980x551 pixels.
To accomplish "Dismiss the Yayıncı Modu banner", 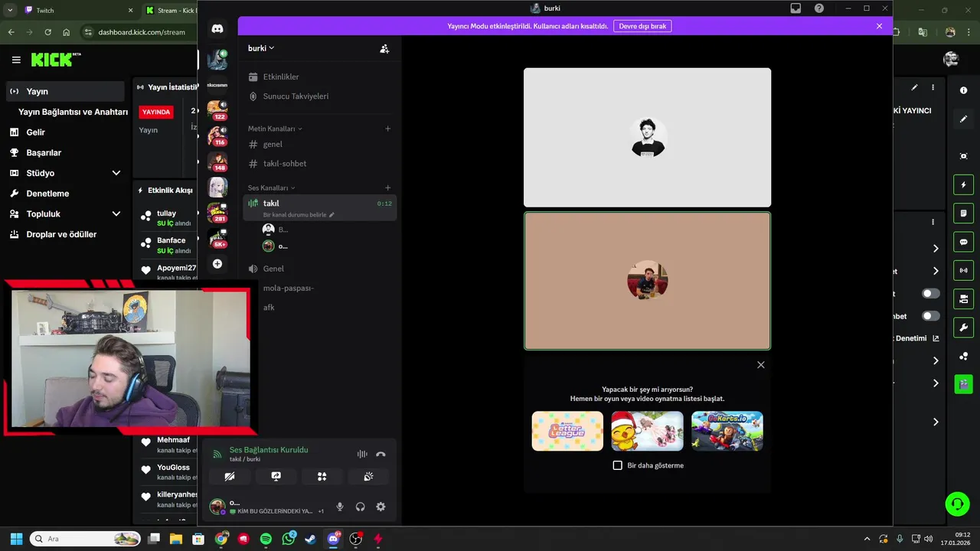I will click(x=879, y=26).
